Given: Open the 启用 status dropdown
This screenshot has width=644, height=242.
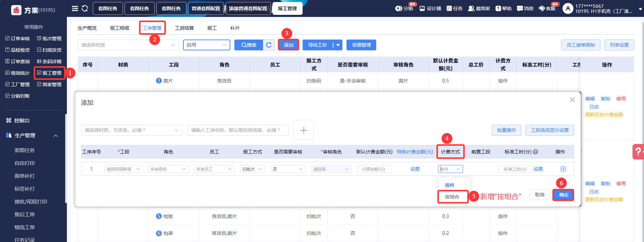Looking at the screenshot, I should pos(207,45).
